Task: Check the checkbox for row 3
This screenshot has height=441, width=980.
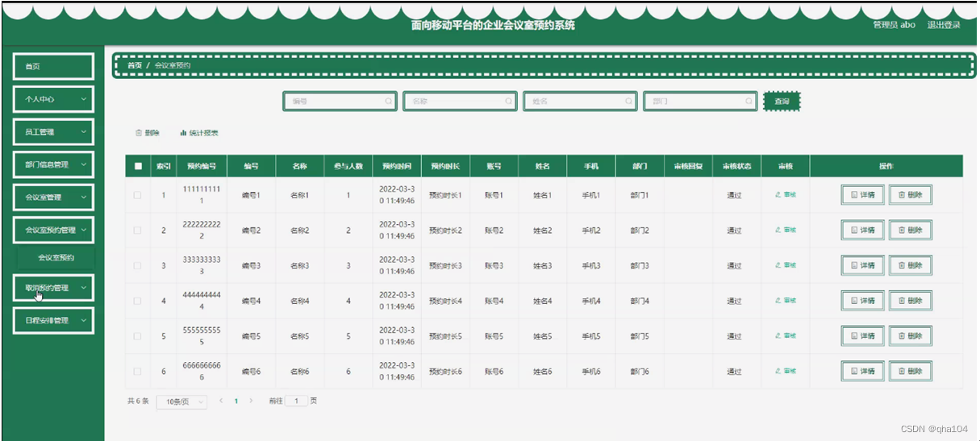Action: pyautogui.click(x=138, y=265)
